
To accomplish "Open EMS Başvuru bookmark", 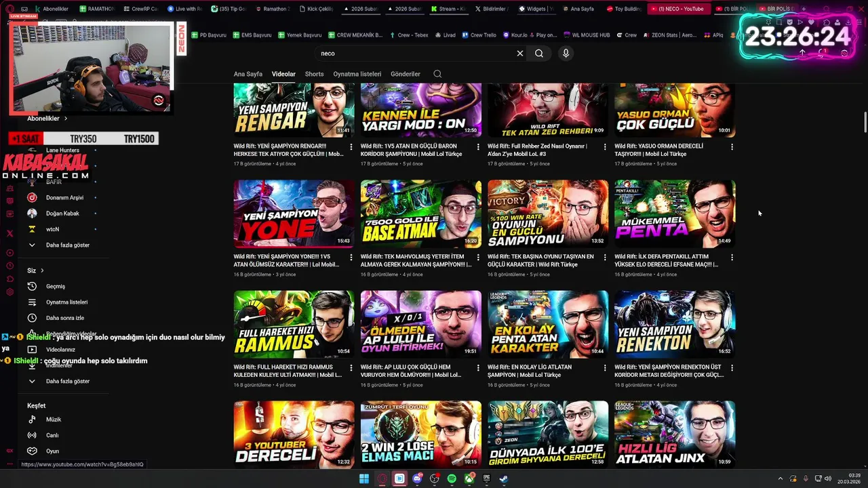I will point(252,35).
